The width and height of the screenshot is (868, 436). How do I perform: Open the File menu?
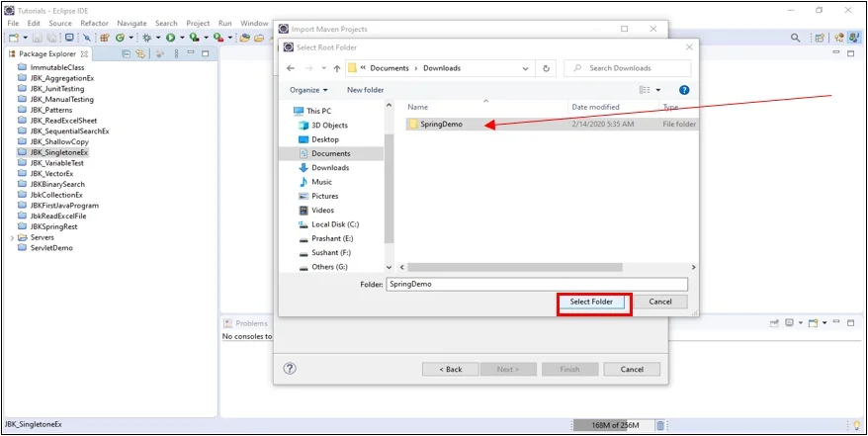[x=13, y=24]
